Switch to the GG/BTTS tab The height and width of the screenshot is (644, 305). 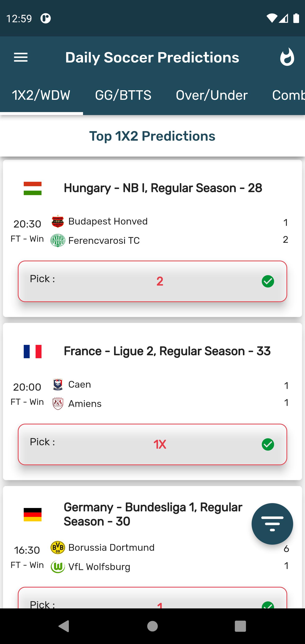(x=123, y=95)
